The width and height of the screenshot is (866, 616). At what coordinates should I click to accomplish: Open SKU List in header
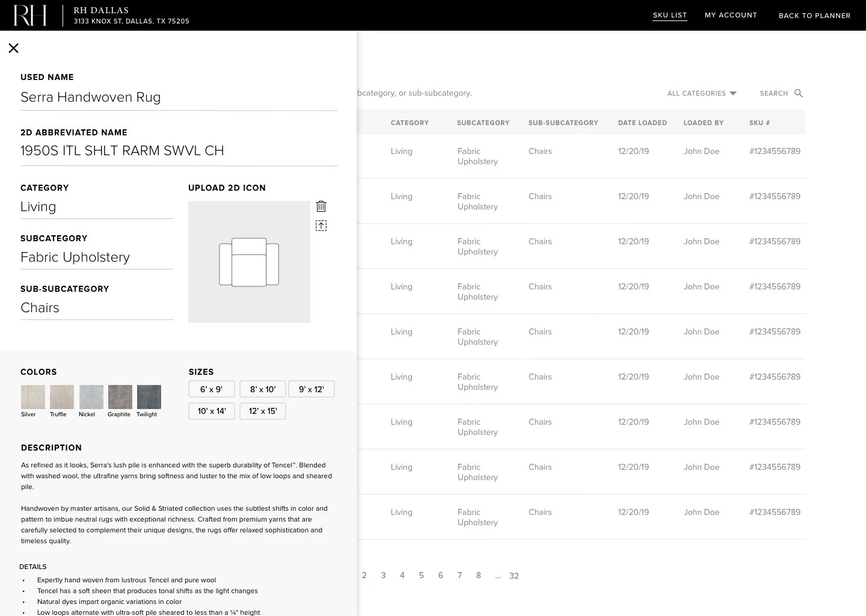point(670,16)
